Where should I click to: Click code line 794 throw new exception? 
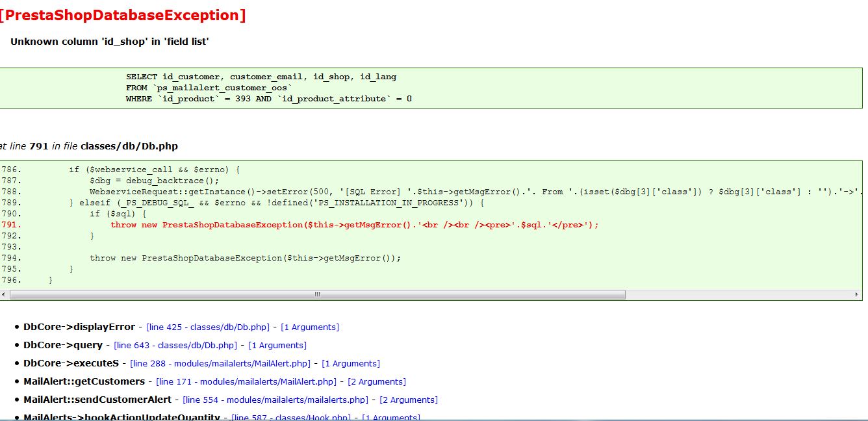246,258
